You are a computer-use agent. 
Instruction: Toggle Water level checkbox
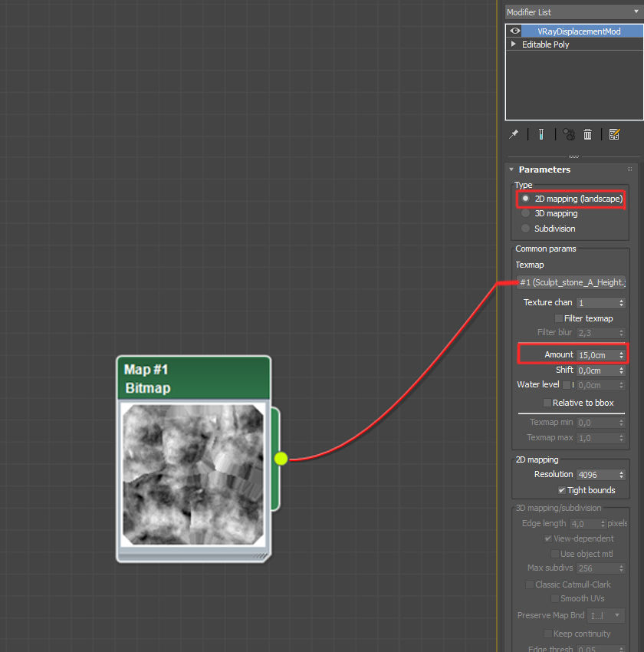(567, 385)
